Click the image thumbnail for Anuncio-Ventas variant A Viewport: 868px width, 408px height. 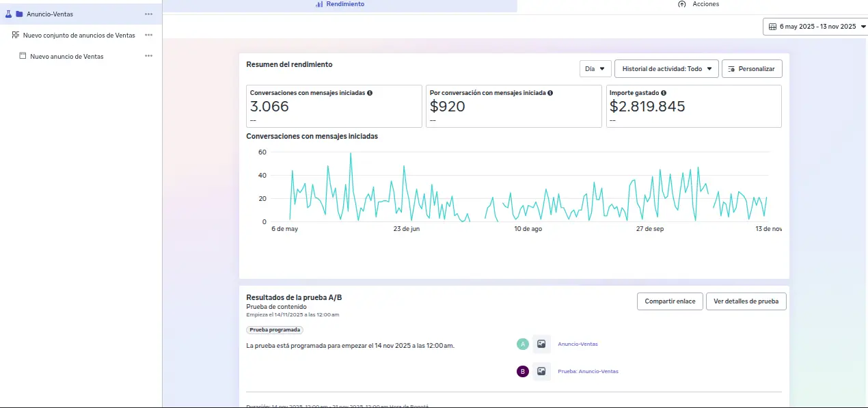(x=541, y=344)
